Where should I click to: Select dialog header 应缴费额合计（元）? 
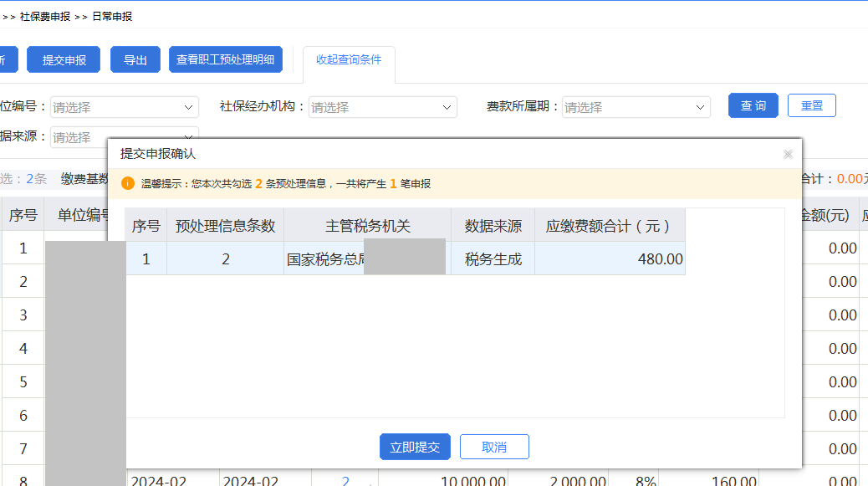[610, 226]
